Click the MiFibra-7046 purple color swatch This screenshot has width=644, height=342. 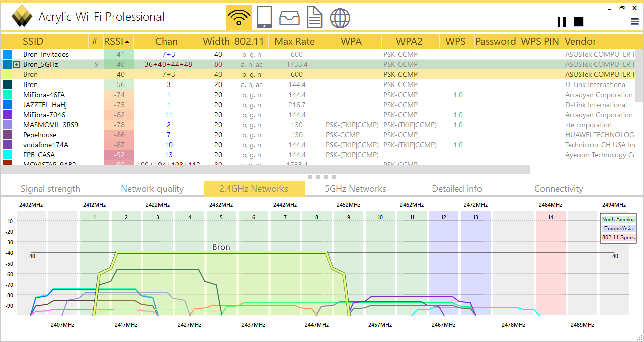7,115
